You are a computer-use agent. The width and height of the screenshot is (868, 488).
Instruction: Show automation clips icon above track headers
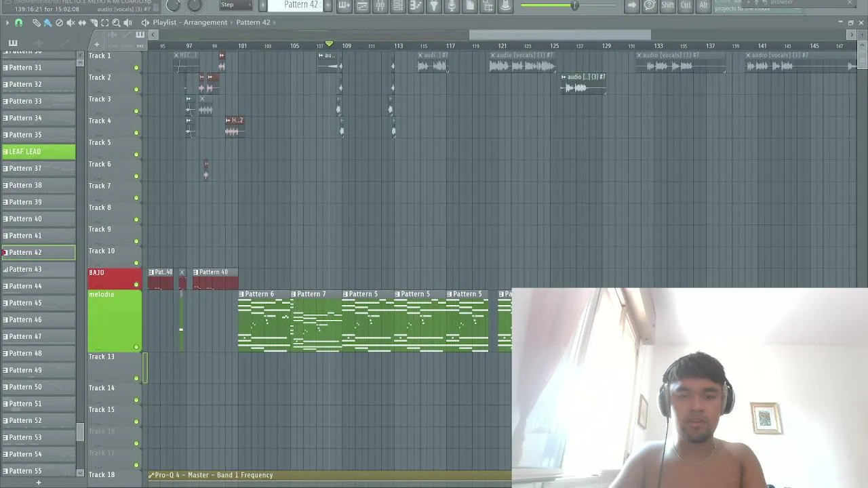[x=127, y=35]
